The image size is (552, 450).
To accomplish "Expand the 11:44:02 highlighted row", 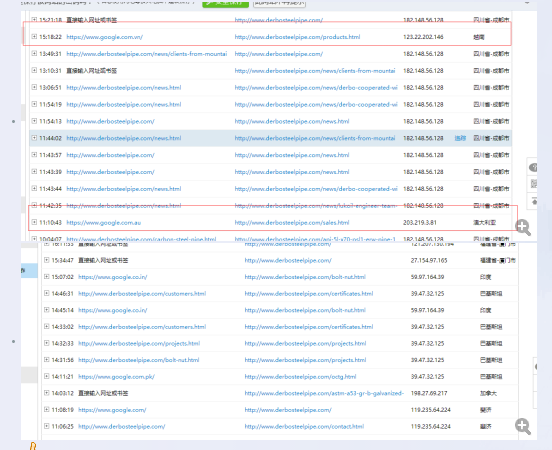I will pyautogui.click(x=34, y=138).
